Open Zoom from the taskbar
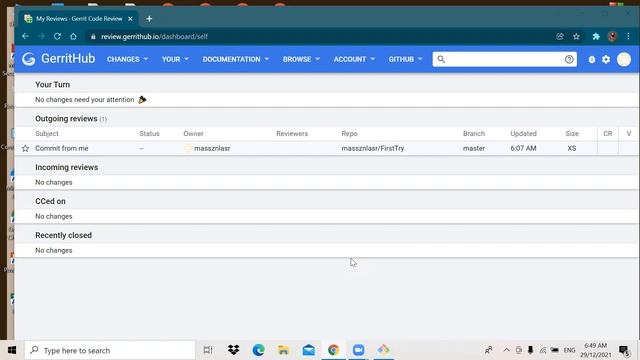This screenshot has height=360, width=640. point(358,350)
